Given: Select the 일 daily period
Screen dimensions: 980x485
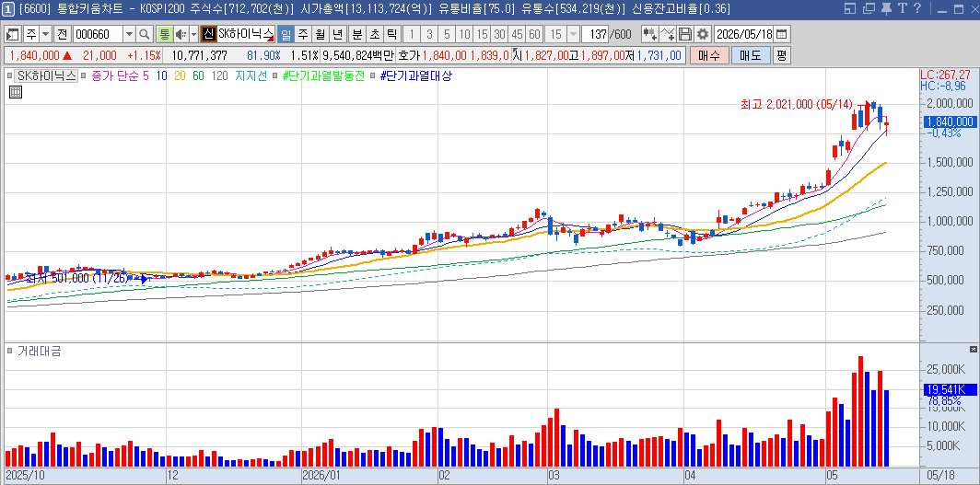Looking at the screenshot, I should 285,34.
